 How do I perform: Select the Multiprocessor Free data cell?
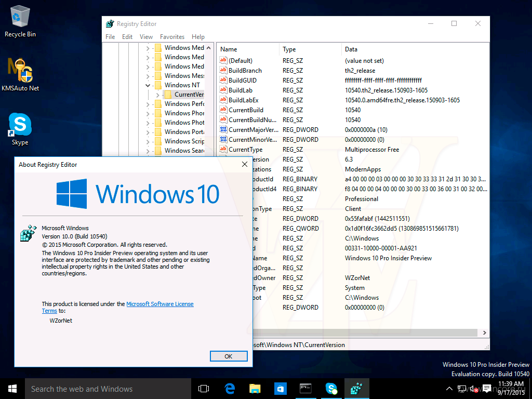point(372,149)
